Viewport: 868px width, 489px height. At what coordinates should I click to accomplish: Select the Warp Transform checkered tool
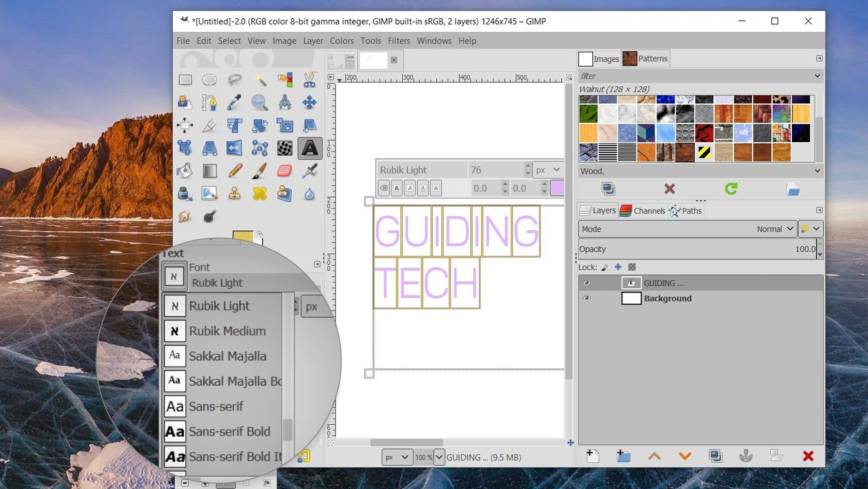[285, 148]
